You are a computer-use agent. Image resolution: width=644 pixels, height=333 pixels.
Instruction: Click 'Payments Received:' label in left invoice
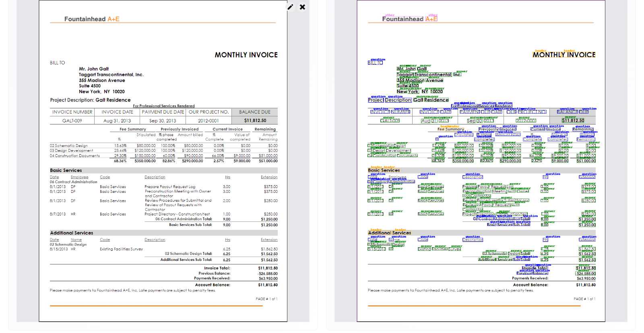[x=212, y=278]
